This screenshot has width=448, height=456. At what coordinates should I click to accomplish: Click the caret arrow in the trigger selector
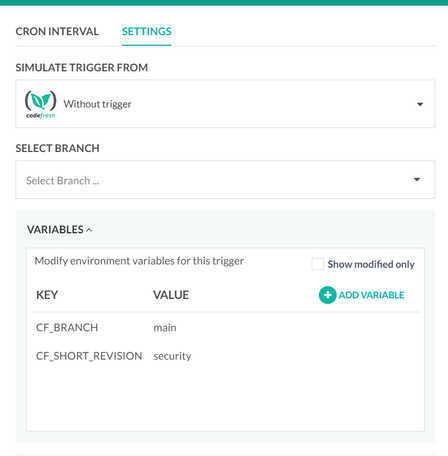click(x=420, y=104)
